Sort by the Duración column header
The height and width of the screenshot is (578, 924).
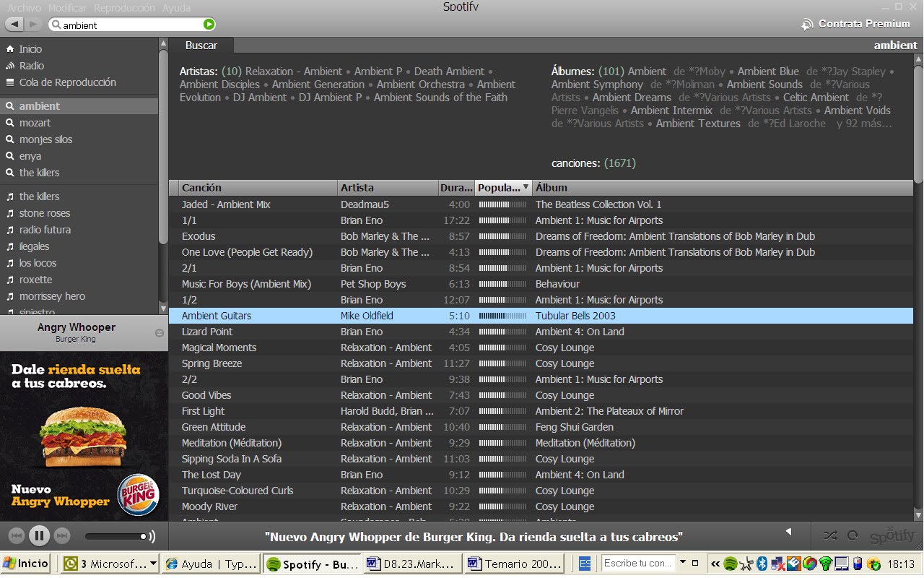[456, 188]
